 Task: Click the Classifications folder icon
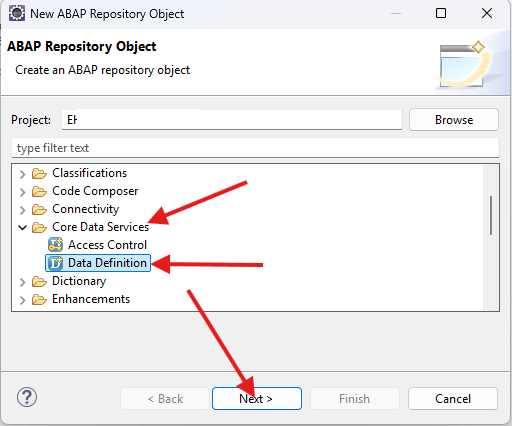[x=39, y=174]
